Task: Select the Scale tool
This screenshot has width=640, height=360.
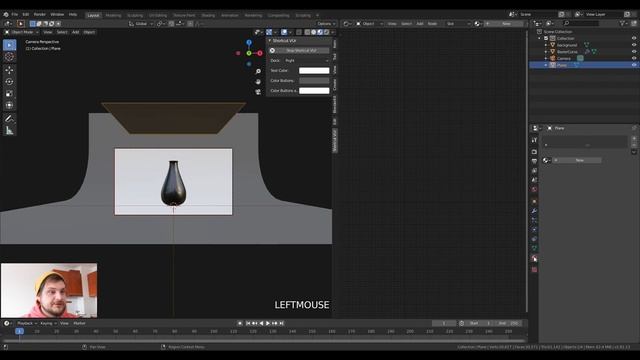Action: (x=9, y=93)
